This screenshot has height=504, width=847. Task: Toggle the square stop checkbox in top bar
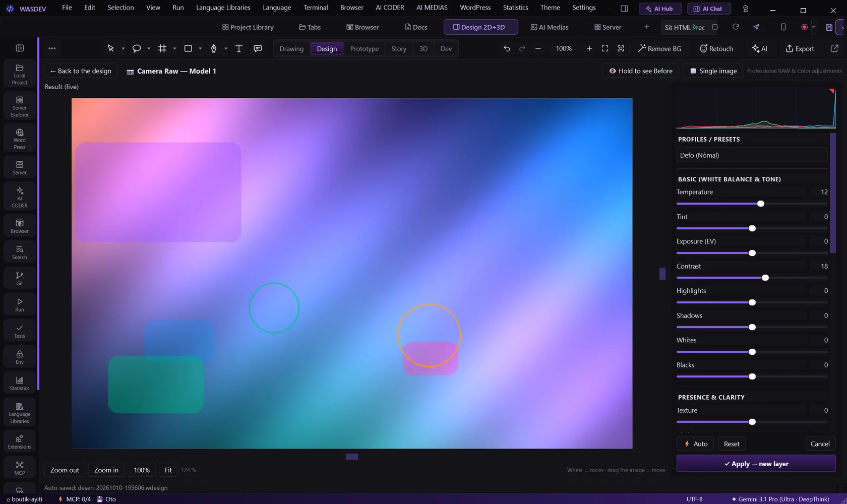pos(715,27)
